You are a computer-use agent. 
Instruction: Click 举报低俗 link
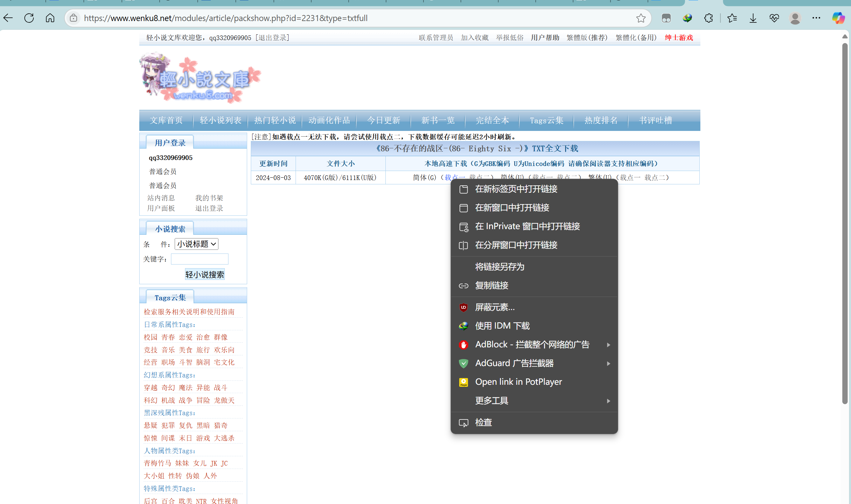click(509, 37)
